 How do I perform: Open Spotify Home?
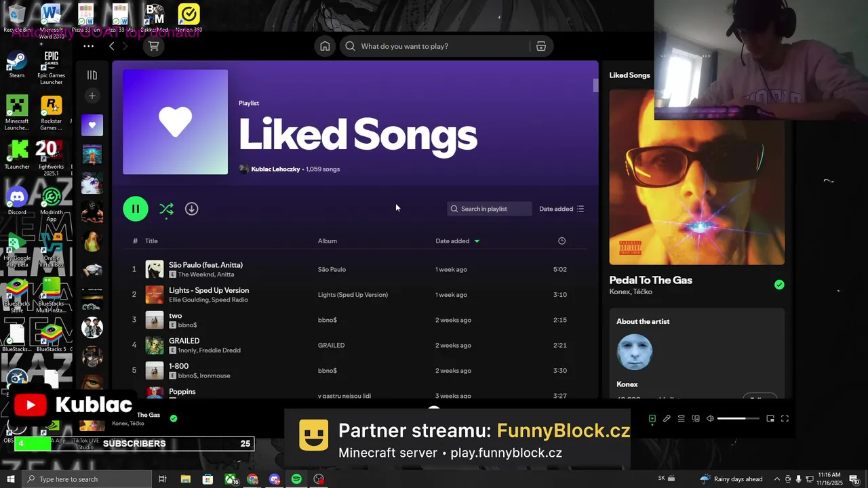[x=325, y=46]
